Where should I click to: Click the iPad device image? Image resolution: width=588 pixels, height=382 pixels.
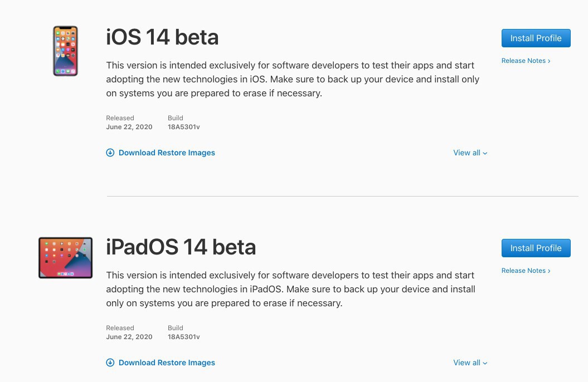click(x=65, y=258)
